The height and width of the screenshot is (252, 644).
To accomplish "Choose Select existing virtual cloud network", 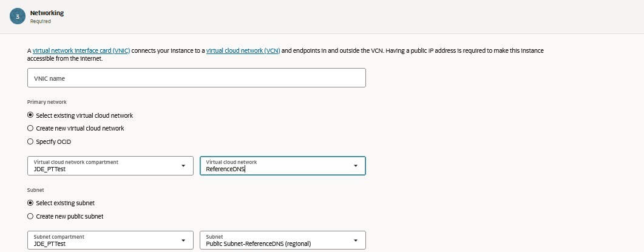I will coord(31,115).
